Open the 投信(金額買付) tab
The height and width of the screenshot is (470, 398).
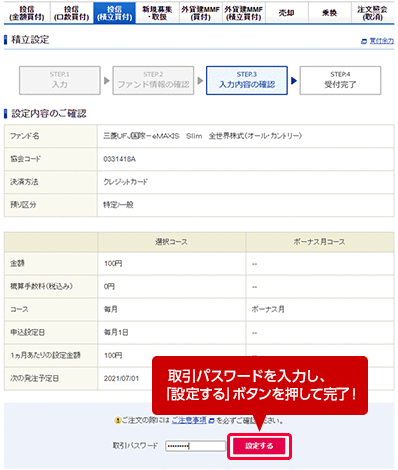click(27, 13)
